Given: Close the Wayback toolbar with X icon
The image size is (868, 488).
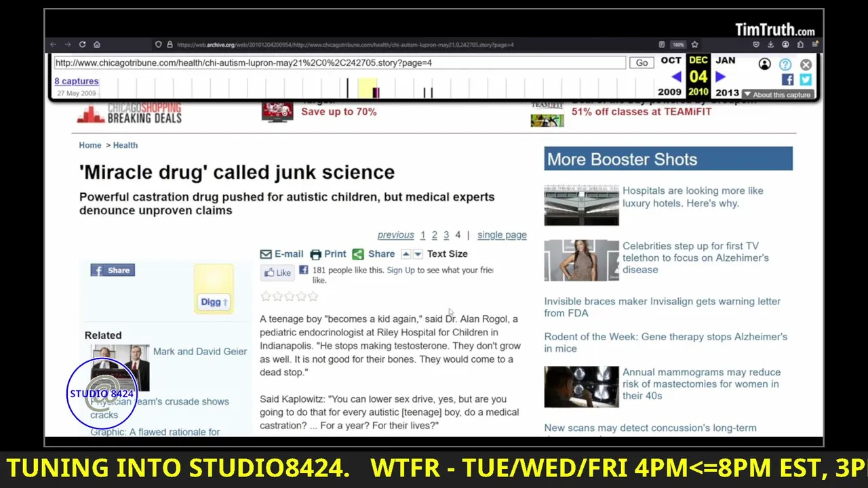Looking at the screenshot, I should (806, 64).
